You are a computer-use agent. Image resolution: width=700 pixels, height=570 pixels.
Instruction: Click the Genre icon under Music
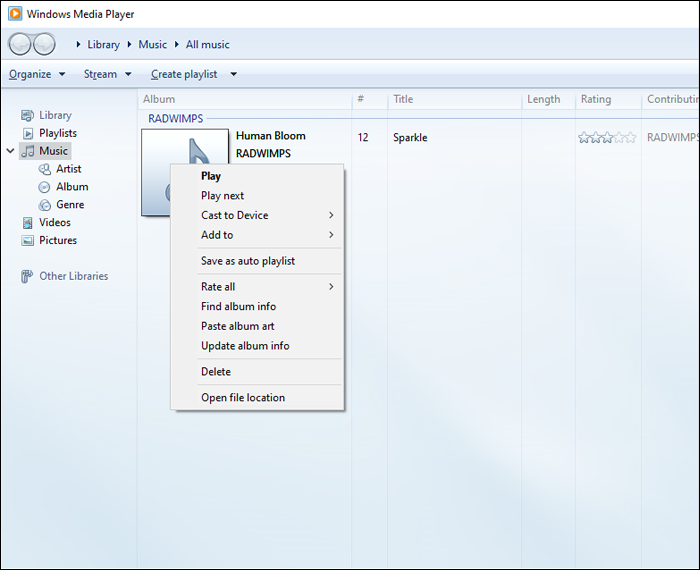pyautogui.click(x=45, y=205)
